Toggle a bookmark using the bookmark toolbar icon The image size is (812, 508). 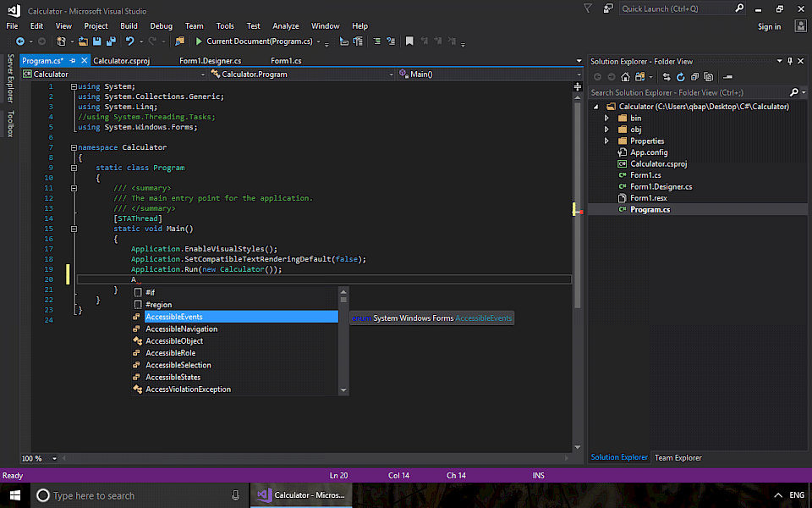(x=409, y=41)
